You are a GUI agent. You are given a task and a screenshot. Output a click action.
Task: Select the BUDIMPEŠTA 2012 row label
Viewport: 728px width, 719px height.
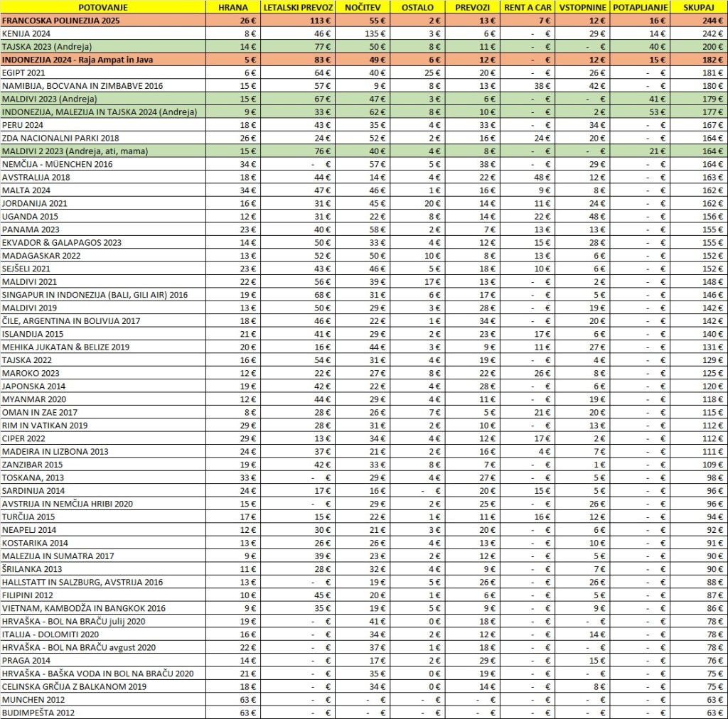tap(38, 712)
